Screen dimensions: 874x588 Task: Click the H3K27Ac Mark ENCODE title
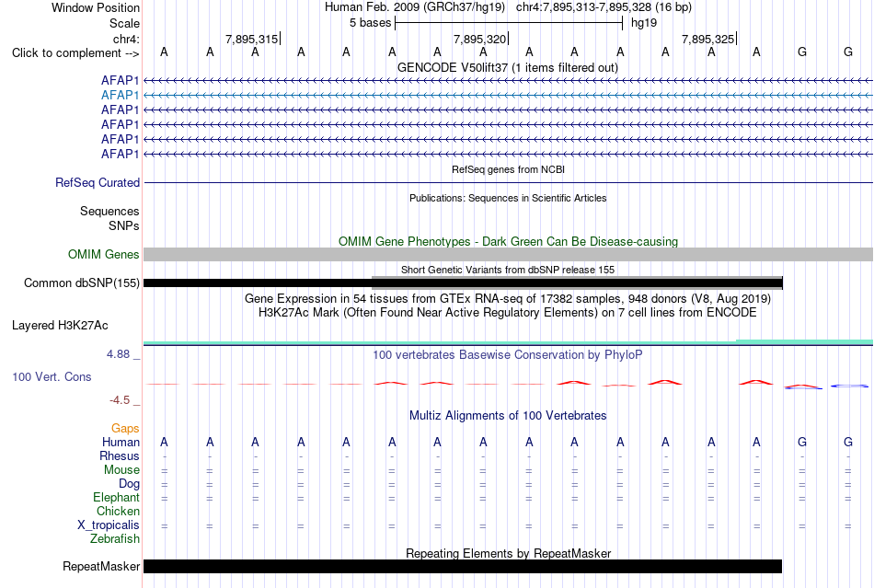507,313
